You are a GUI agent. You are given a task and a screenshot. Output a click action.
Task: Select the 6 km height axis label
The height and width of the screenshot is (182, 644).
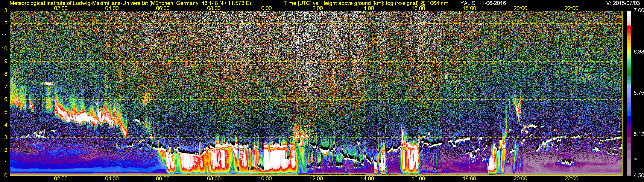6,100
